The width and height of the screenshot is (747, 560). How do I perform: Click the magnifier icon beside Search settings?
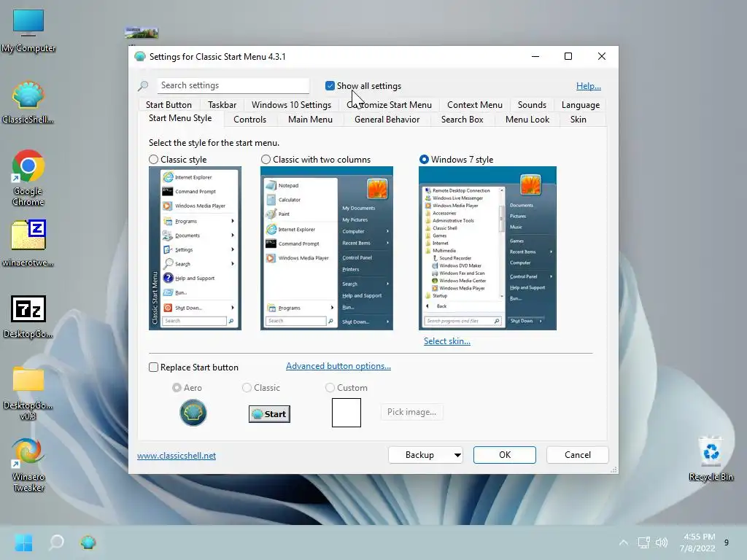(143, 86)
